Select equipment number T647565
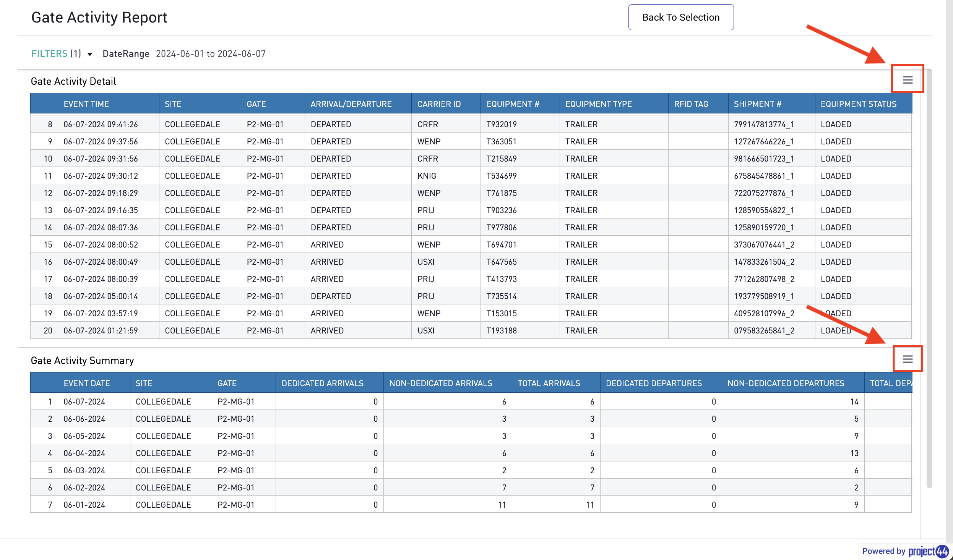This screenshot has width=953, height=560. tap(501, 262)
